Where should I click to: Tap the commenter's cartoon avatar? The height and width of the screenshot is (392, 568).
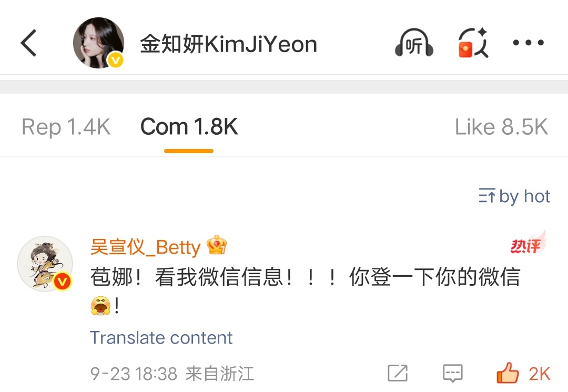tap(45, 264)
